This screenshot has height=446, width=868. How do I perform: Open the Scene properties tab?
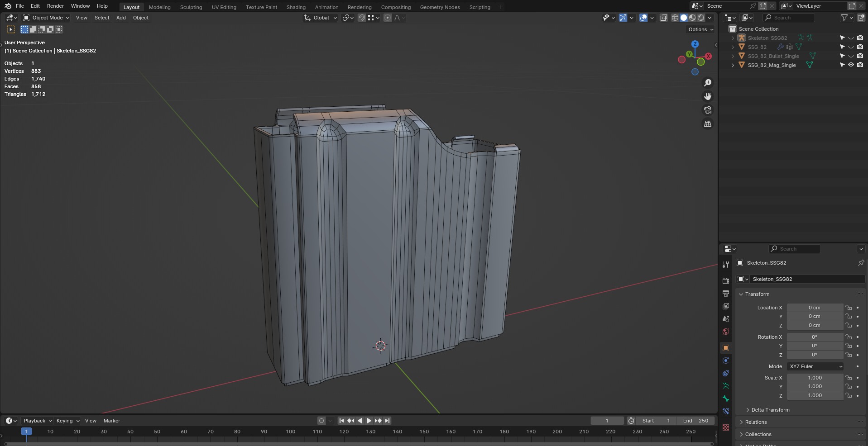point(726,319)
